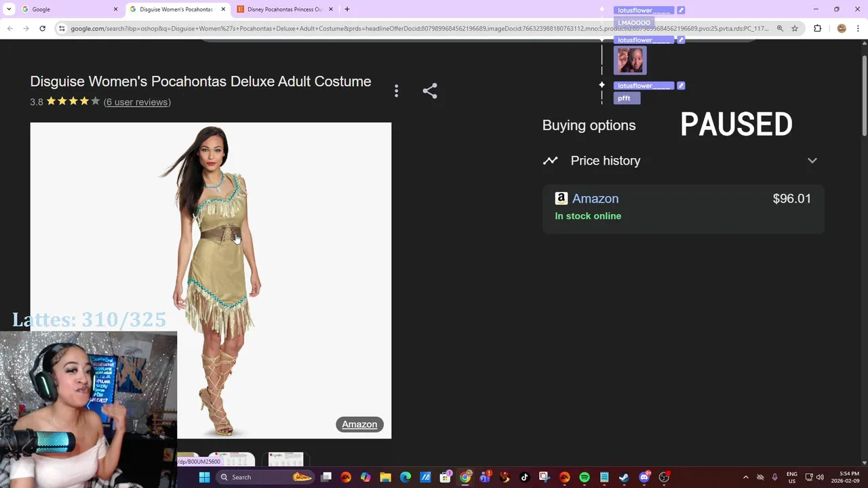Open Discord from the taskbar
The height and width of the screenshot is (488, 868).
pos(644,477)
